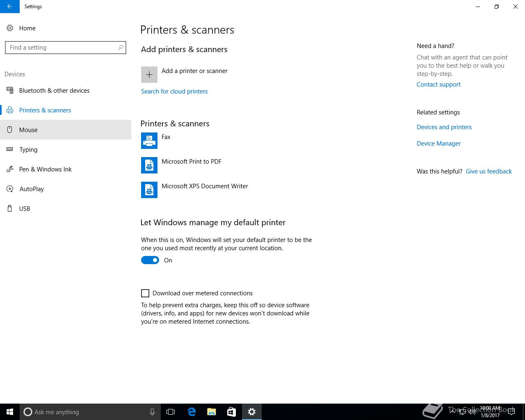
Task: Click the Bluetooth & other devices icon
Action: (x=10, y=90)
